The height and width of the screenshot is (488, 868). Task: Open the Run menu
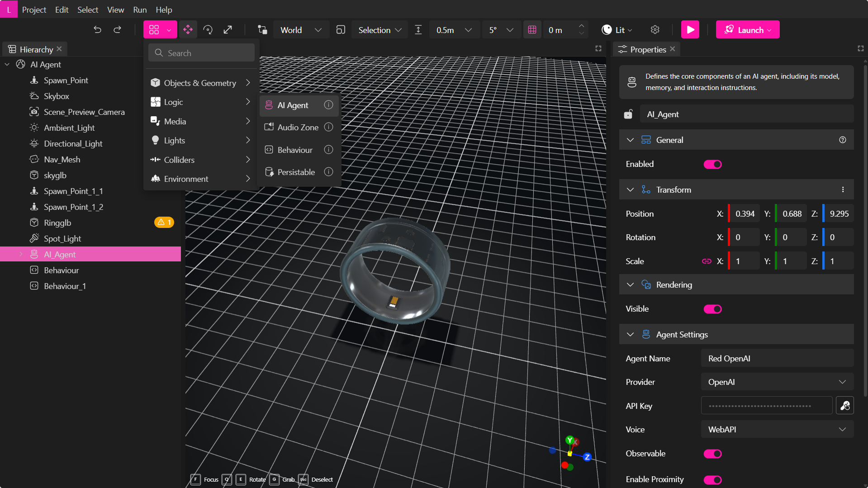[139, 9]
